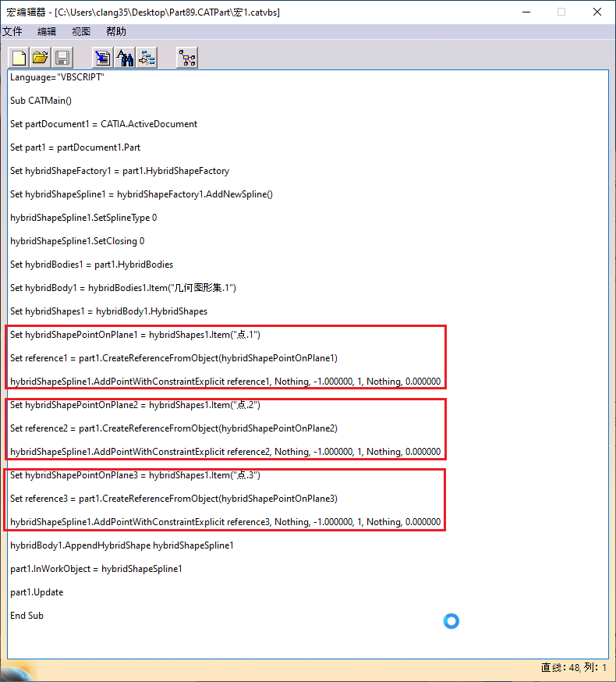Click the Set reference2 line
The width and height of the screenshot is (616, 682).
(x=174, y=428)
